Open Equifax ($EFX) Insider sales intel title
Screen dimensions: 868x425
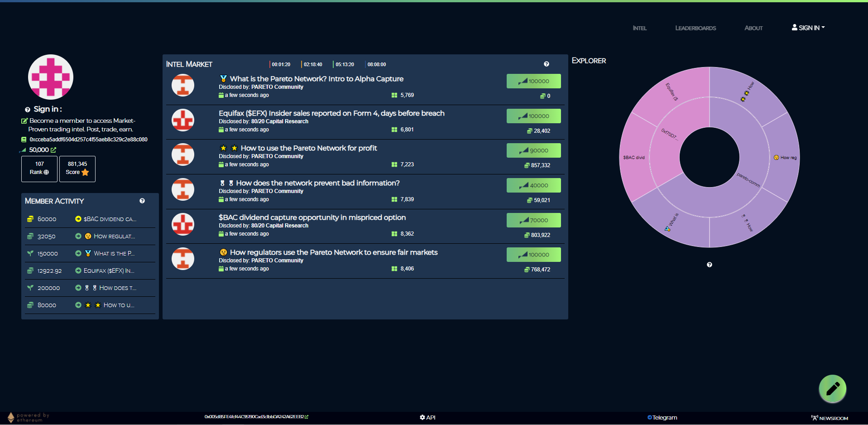pyautogui.click(x=331, y=113)
